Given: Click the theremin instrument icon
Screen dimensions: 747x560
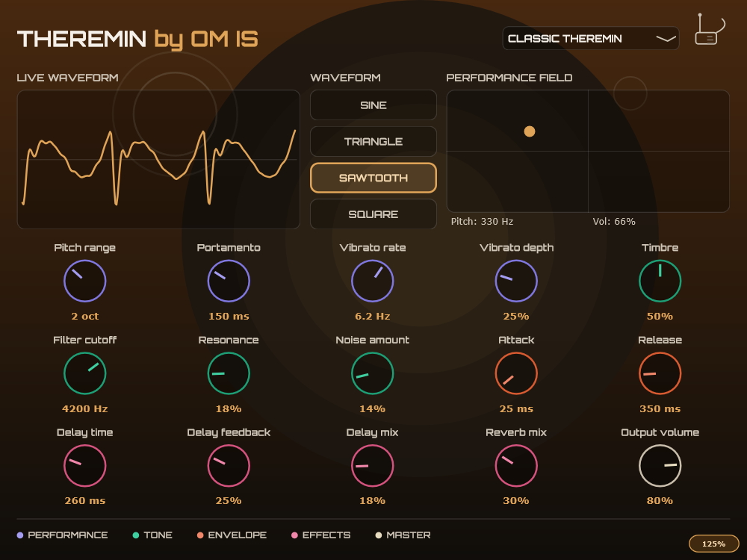Looking at the screenshot, I should coord(710,30).
